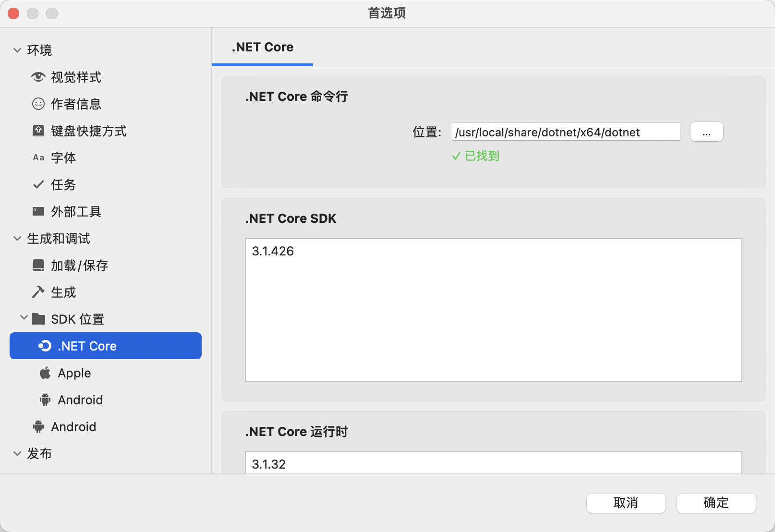
Task: Click the dotnet 位置 path field
Action: tap(566, 132)
